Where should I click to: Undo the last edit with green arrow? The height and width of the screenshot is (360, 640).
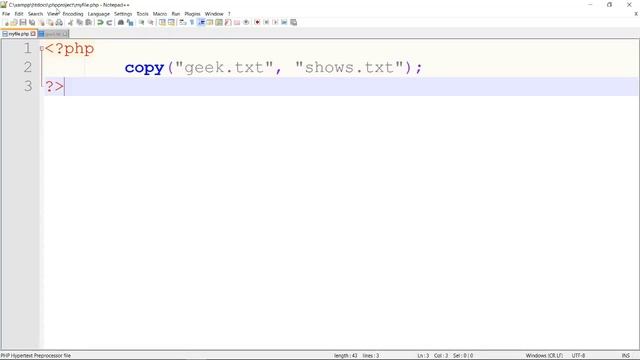pyautogui.click(x=100, y=22)
